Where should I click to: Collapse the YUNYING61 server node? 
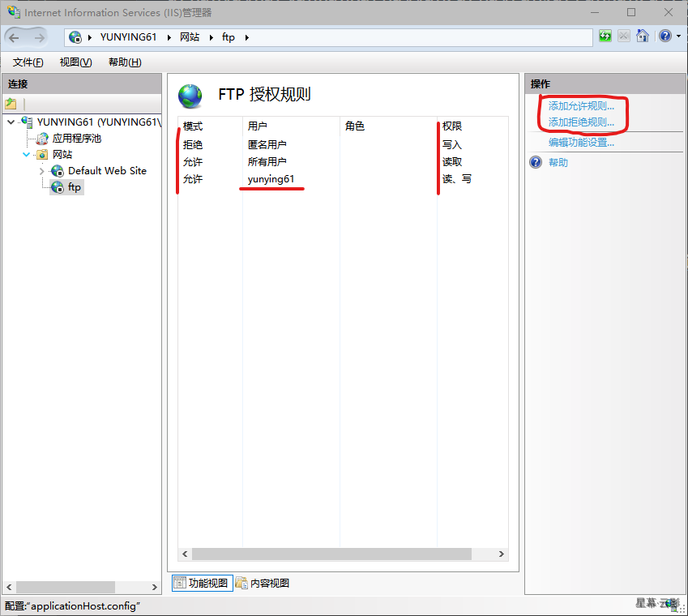pyautogui.click(x=11, y=122)
